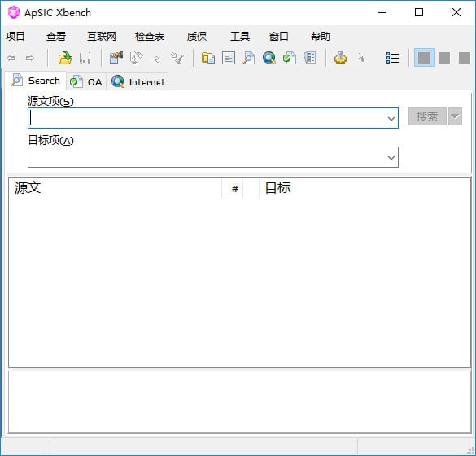Click the ApSIC Xbench title bar logo
The height and width of the screenshot is (456, 476).
[14, 12]
